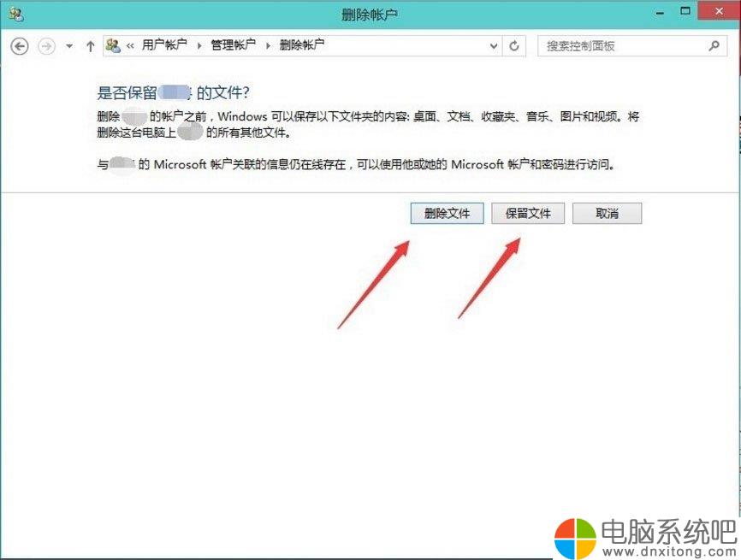Maximize the 删除帐户 window

(x=685, y=11)
